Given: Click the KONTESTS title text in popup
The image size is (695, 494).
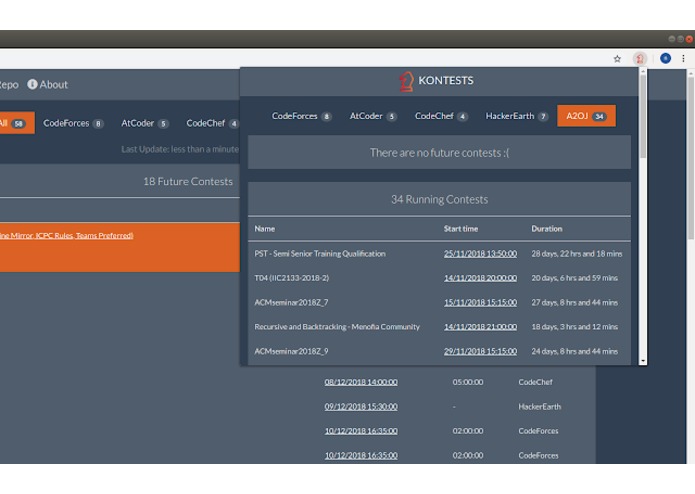Looking at the screenshot, I should coord(445,81).
